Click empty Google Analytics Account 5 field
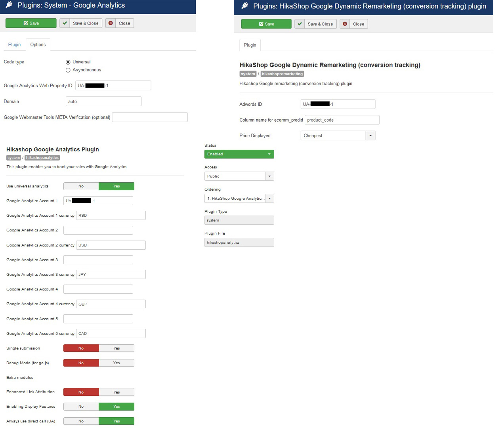Viewport: 504px width, 428px height. coord(98,319)
